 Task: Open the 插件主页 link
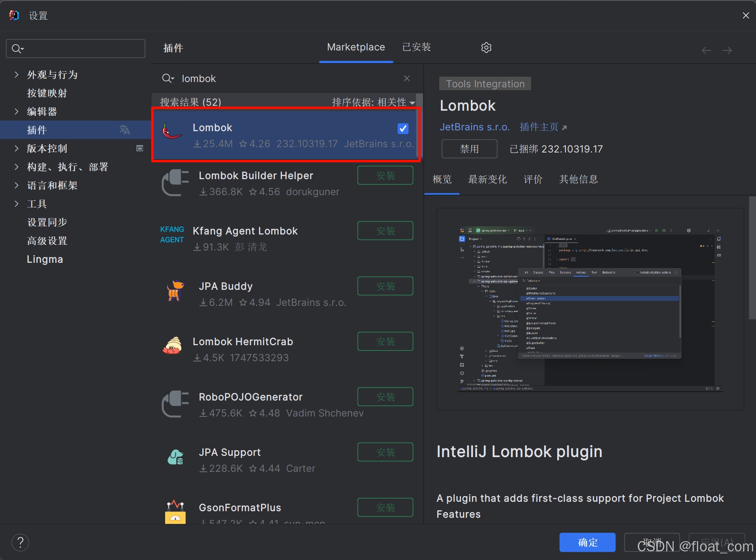point(543,127)
